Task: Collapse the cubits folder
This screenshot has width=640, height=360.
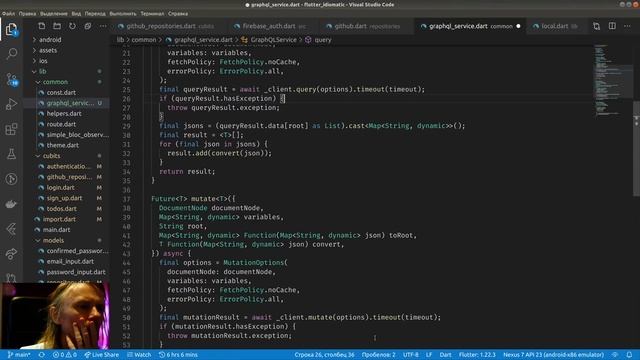Action: pos(51,156)
